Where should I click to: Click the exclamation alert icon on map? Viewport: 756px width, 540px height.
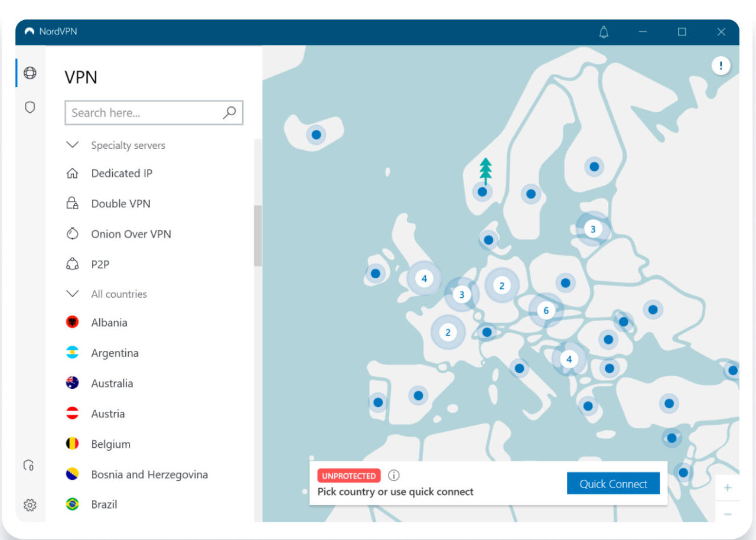click(x=721, y=65)
